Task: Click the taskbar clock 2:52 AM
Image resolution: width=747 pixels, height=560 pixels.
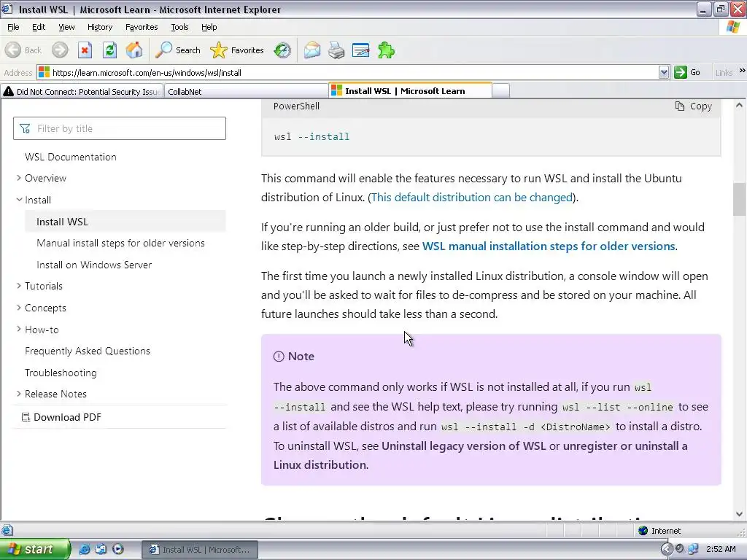Action: [x=721, y=549]
